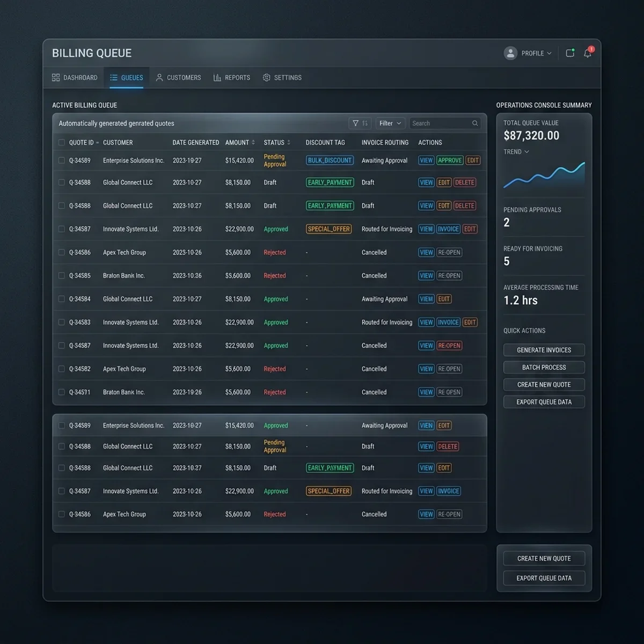Toggle the select-all checkbox in the table header
644x644 pixels.
61,143
